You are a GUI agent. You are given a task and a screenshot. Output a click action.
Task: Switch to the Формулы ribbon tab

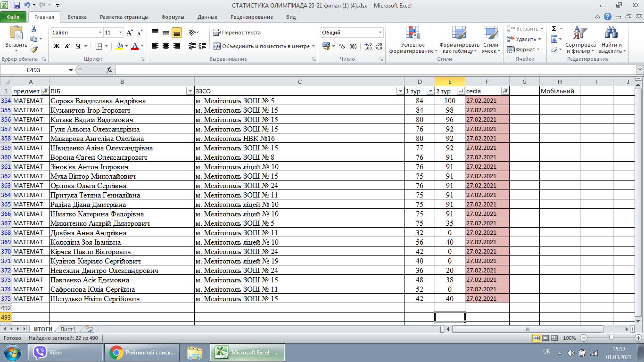click(x=173, y=17)
